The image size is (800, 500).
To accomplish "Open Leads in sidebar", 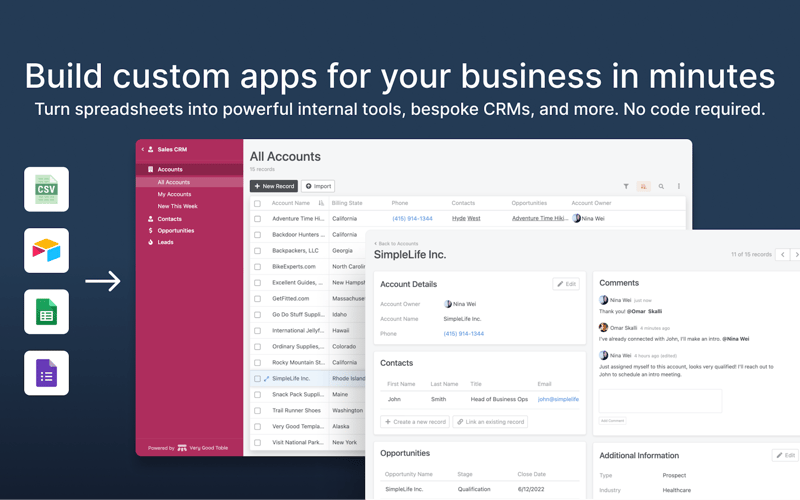I will [x=165, y=242].
